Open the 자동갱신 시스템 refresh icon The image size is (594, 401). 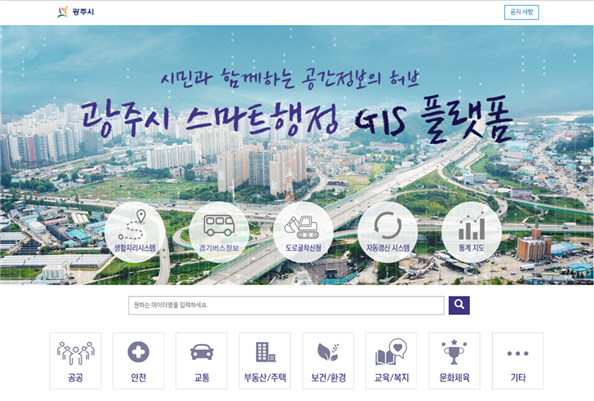pos(388,232)
